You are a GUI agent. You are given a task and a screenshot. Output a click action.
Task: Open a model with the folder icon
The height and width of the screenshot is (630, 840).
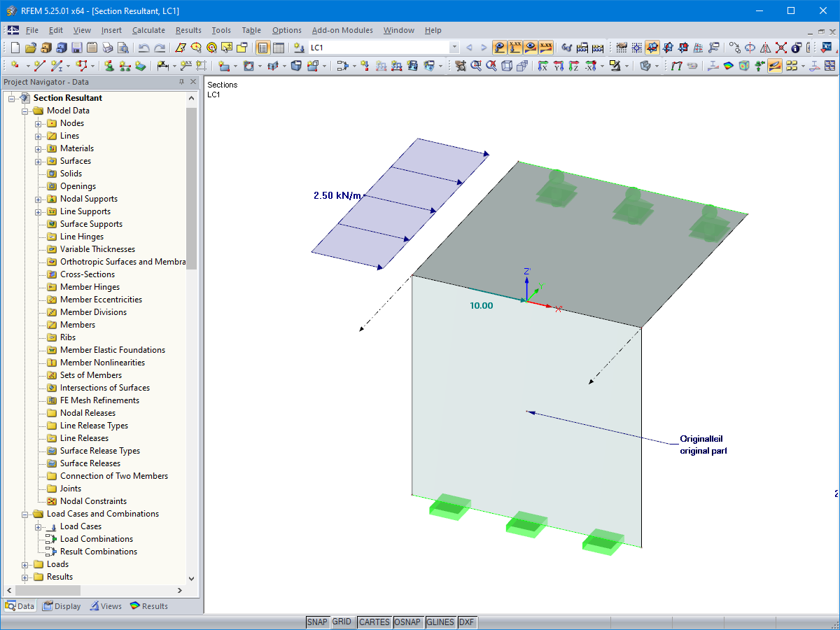coord(30,48)
